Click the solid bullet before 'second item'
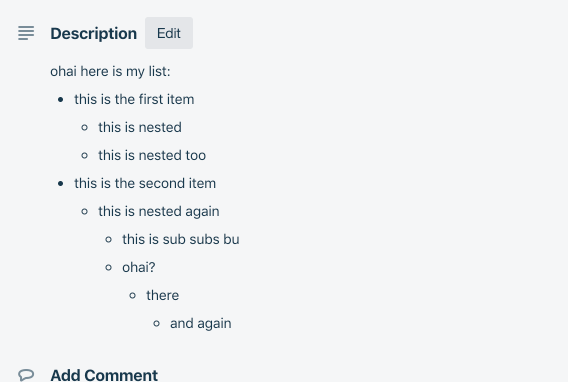 pos(60,184)
